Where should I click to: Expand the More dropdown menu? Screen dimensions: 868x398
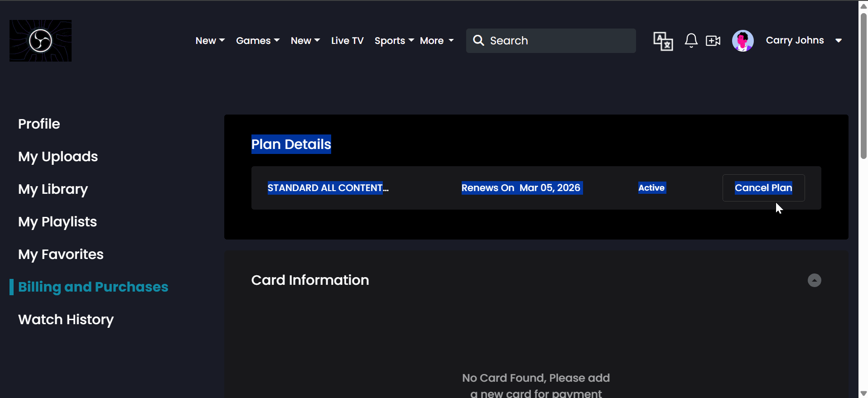coord(436,41)
